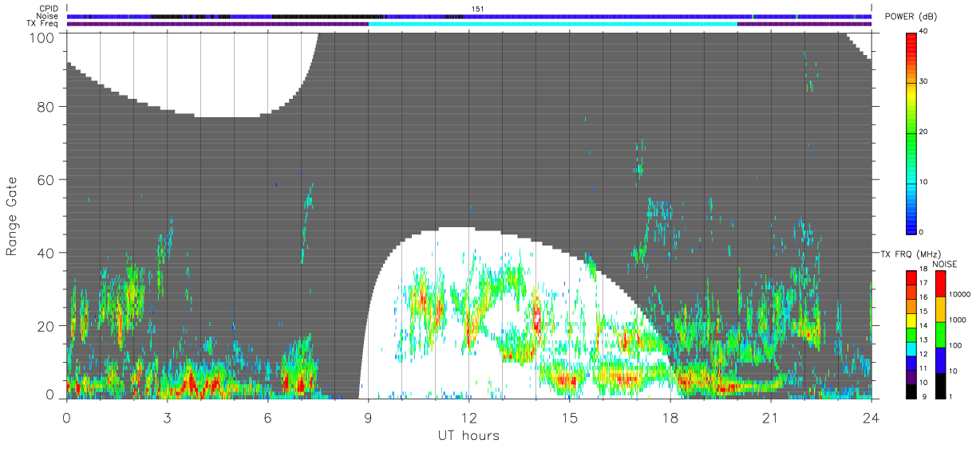
Task: Click the TX FRQ color scale bar
Action: point(911,333)
